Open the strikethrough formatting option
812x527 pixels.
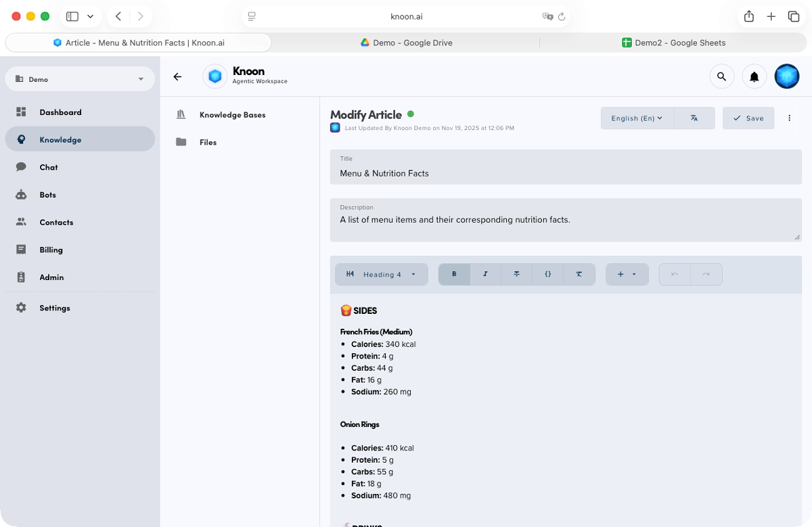tap(516, 274)
